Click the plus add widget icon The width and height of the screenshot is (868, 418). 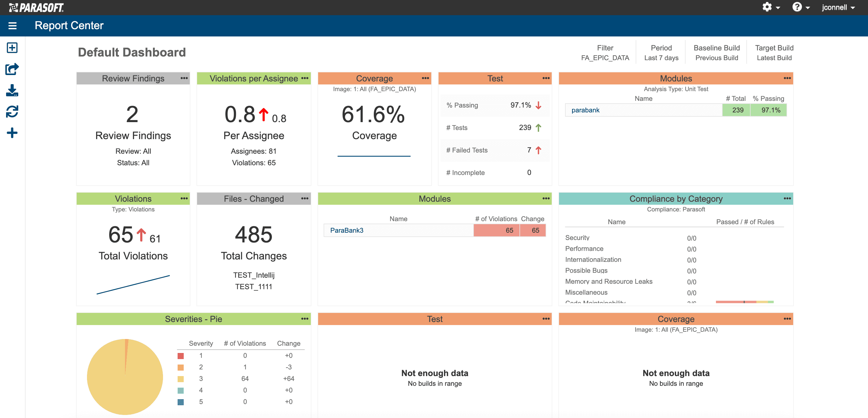click(12, 133)
